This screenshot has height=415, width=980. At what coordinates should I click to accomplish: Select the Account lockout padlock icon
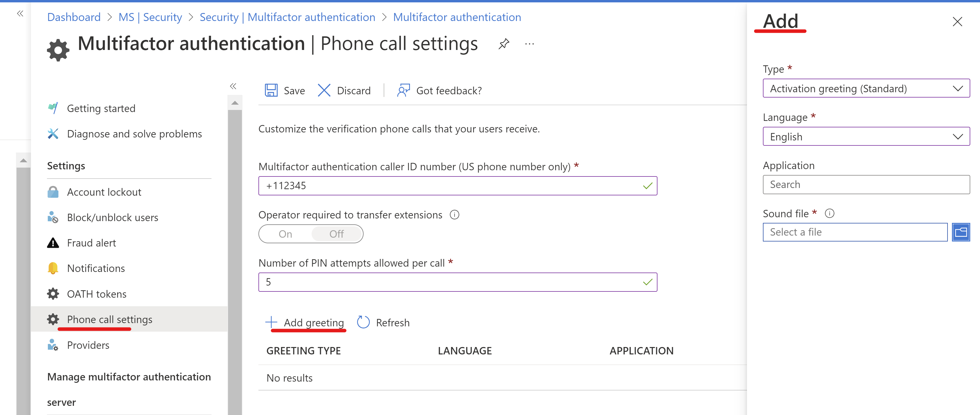point(53,192)
